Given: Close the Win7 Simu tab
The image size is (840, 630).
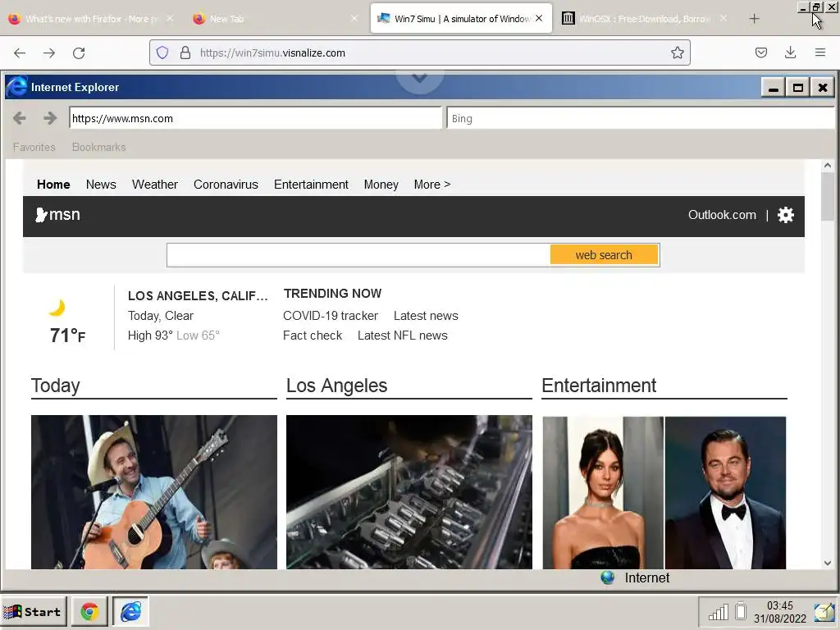Looking at the screenshot, I should click(539, 18).
